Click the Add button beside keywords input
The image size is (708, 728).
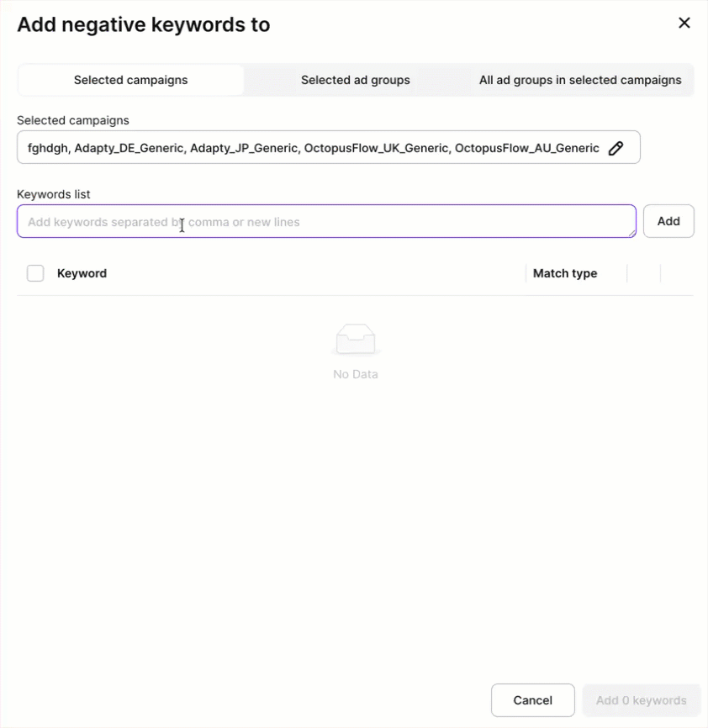668,221
